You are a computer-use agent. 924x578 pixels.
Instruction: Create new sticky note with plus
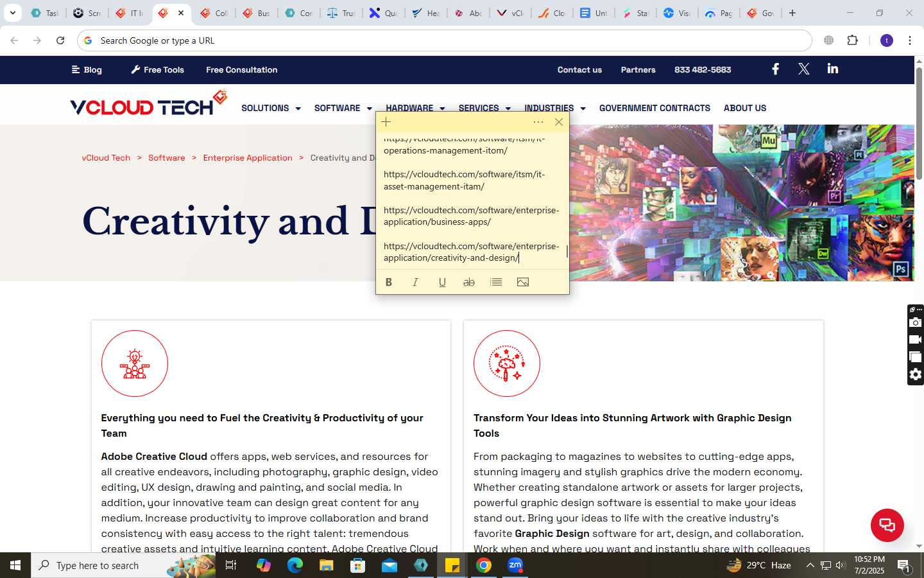click(386, 122)
